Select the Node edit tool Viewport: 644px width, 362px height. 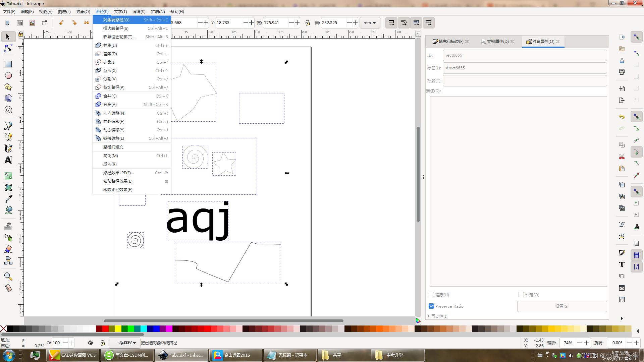coord(8,49)
